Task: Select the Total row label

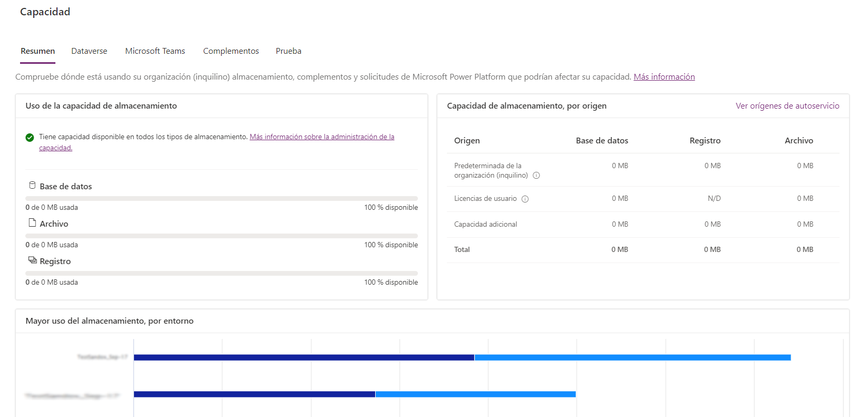Action: click(462, 250)
